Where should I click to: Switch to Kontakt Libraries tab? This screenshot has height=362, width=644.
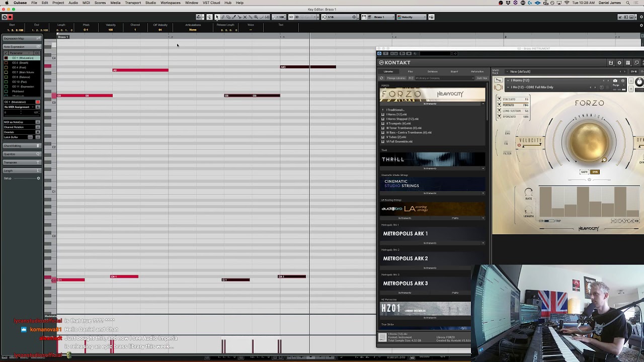point(388,71)
